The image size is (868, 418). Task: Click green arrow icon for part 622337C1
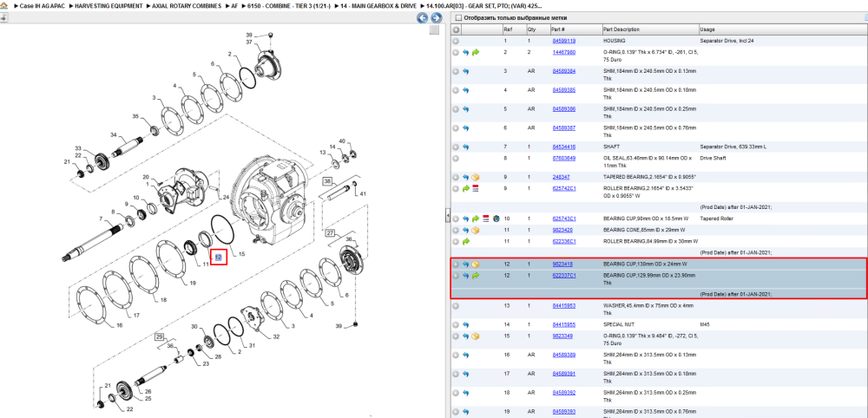pyautogui.click(x=476, y=276)
